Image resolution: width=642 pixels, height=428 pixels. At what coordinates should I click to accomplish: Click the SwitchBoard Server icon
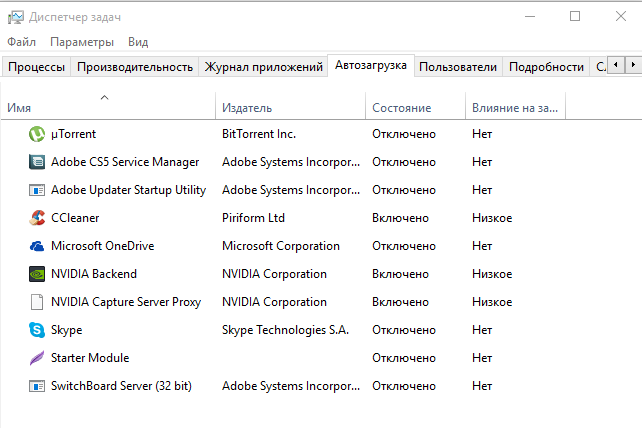[37, 386]
